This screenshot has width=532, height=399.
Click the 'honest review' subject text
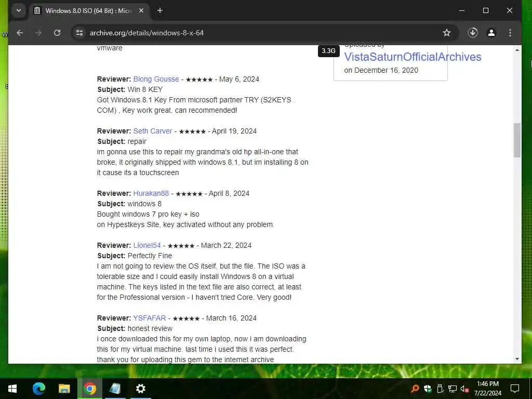click(150, 328)
